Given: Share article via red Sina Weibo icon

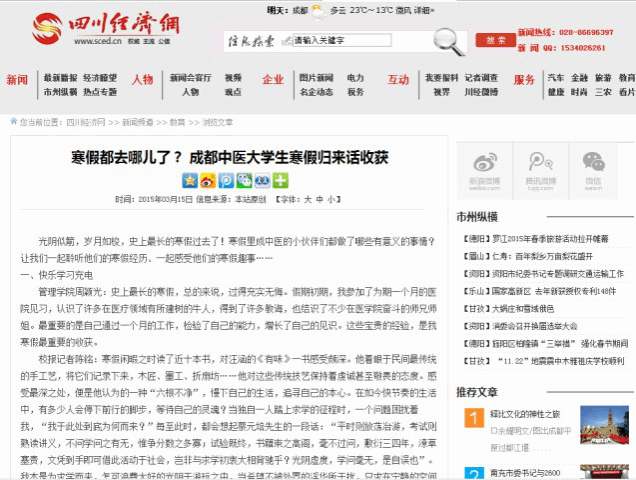Looking at the screenshot, I should (207, 181).
